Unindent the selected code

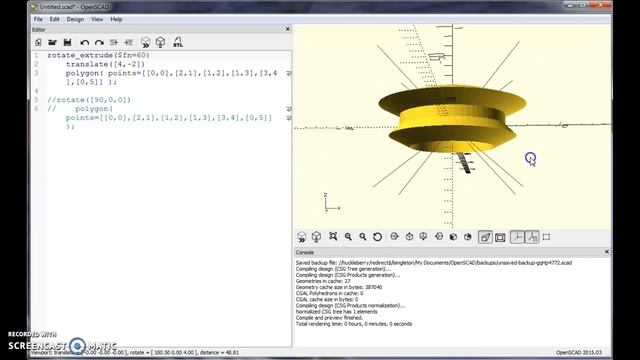114,42
